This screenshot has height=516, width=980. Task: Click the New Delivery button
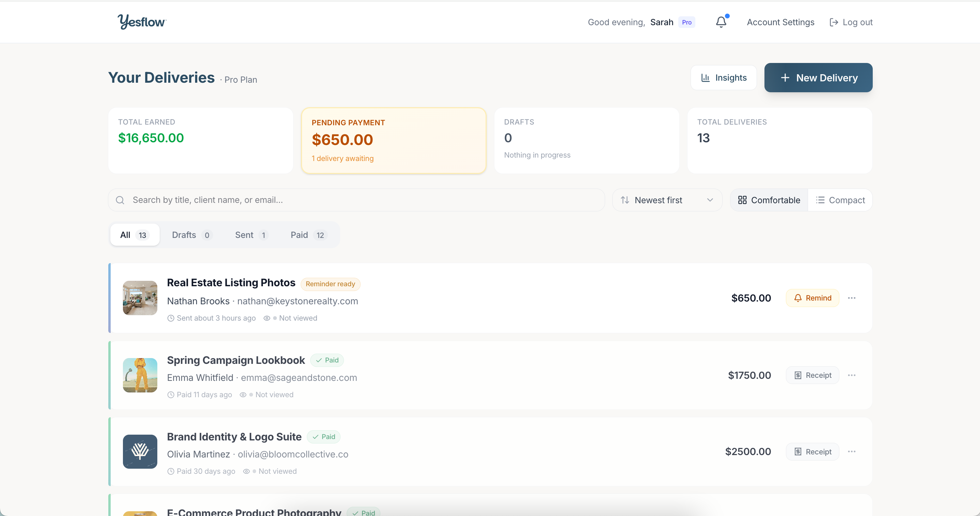coord(818,78)
